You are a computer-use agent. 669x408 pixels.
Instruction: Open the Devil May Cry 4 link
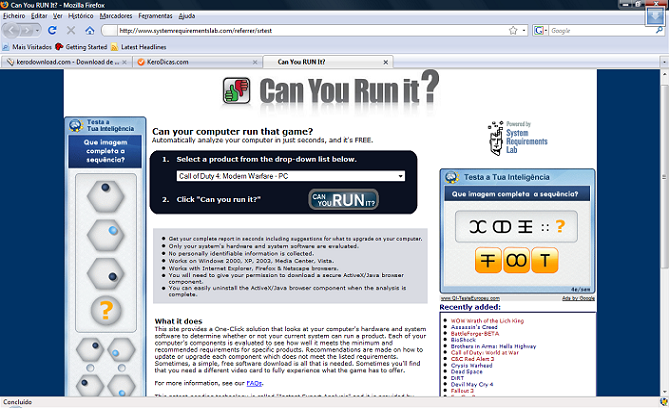coord(472,385)
